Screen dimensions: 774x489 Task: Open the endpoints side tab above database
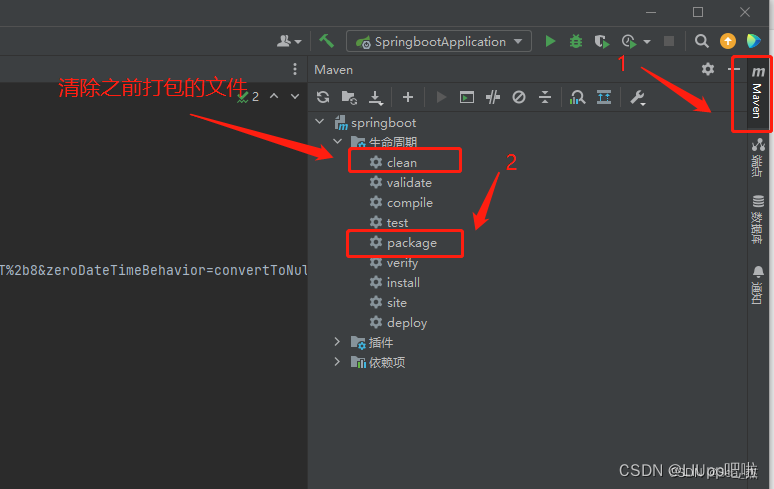click(758, 157)
